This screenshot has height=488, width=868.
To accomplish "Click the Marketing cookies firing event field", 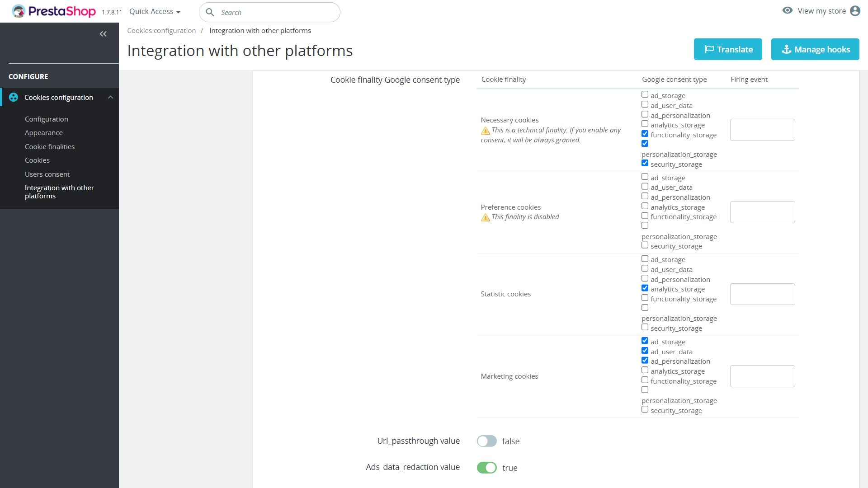I will pyautogui.click(x=762, y=376).
